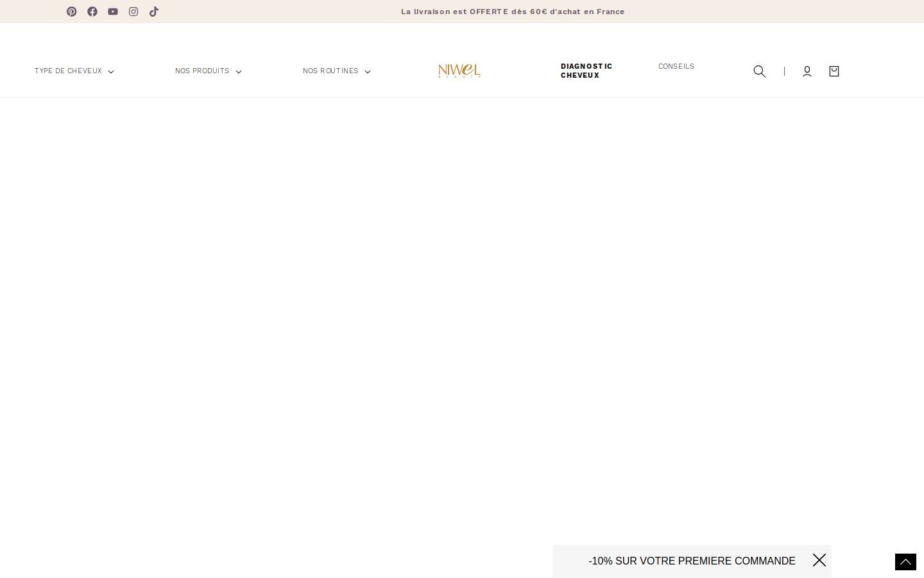Open the user account icon
Screen dimensions: 924x578
807,71
